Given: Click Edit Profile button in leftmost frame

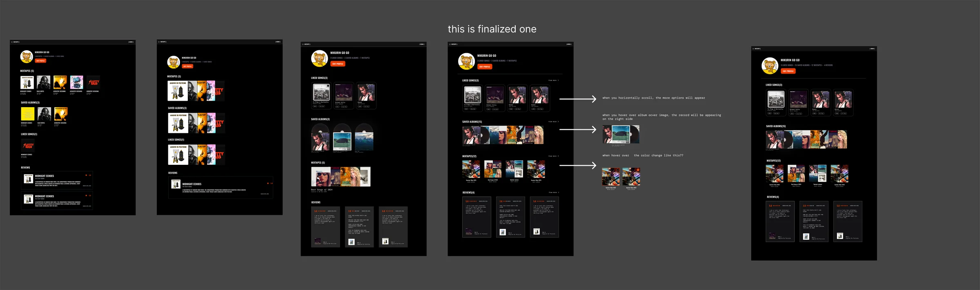Looking at the screenshot, I should pyautogui.click(x=40, y=61).
